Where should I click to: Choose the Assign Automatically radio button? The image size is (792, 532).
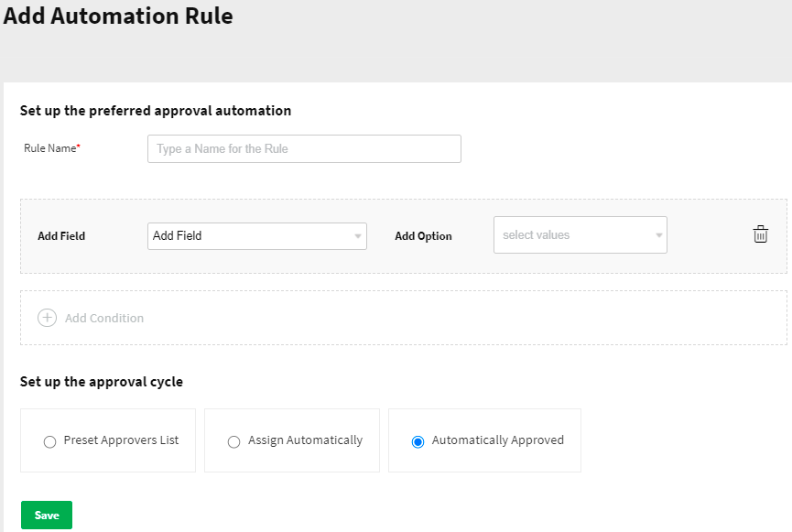coord(233,441)
